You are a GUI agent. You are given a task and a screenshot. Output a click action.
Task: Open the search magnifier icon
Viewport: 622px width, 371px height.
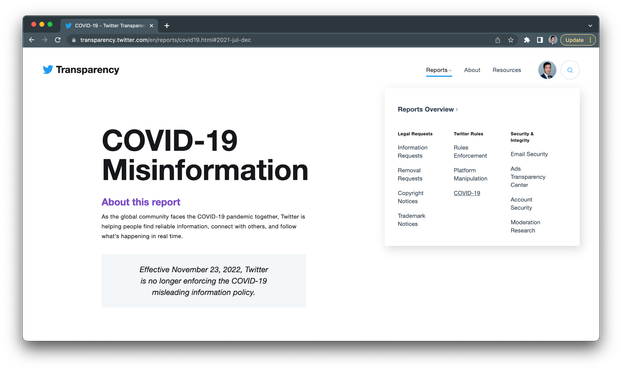click(570, 70)
